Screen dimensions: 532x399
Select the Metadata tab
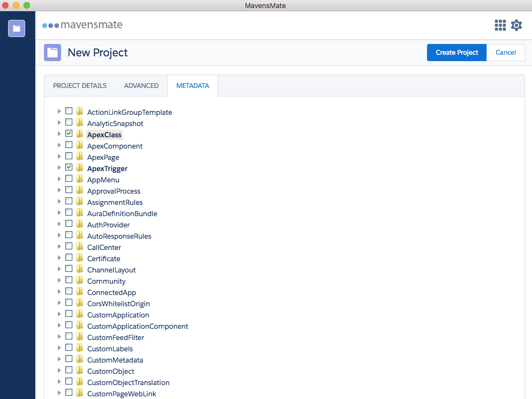pos(192,86)
